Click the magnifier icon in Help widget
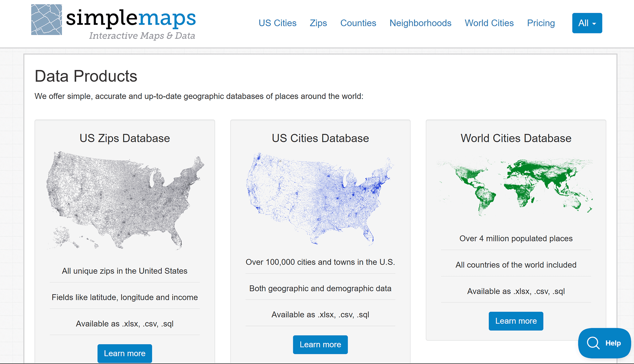This screenshot has width=634, height=364. (593, 343)
